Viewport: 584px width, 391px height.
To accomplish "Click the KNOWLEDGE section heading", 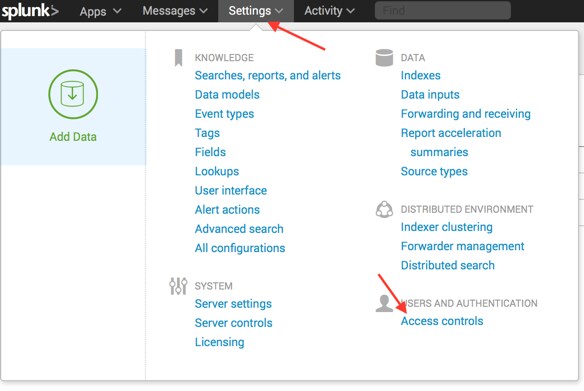I will (x=224, y=58).
